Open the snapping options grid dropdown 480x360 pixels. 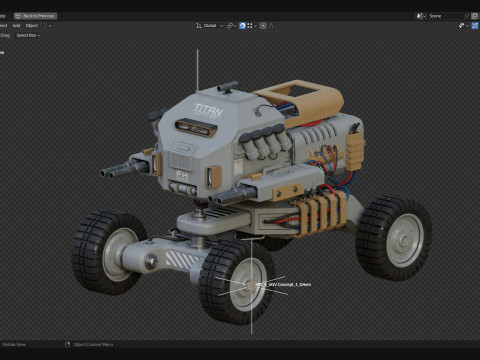point(252,26)
